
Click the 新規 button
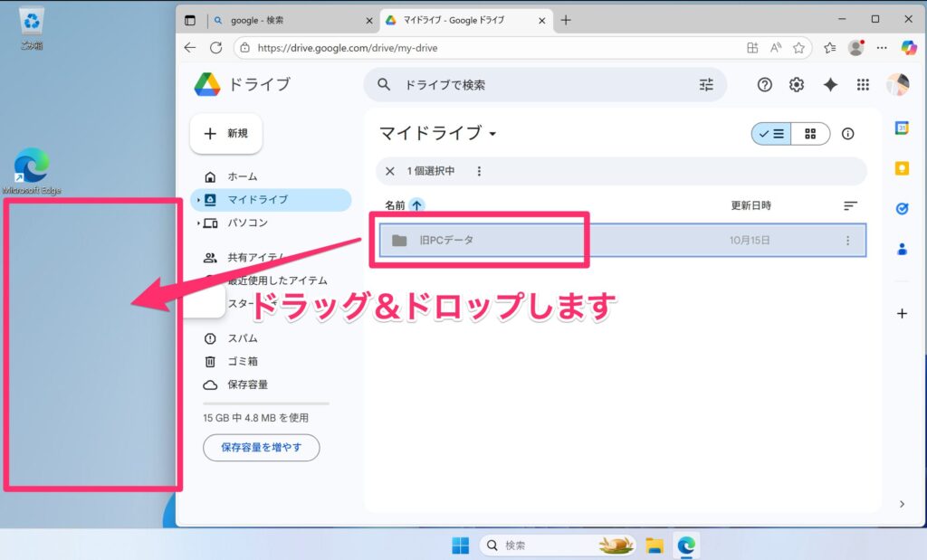(226, 134)
